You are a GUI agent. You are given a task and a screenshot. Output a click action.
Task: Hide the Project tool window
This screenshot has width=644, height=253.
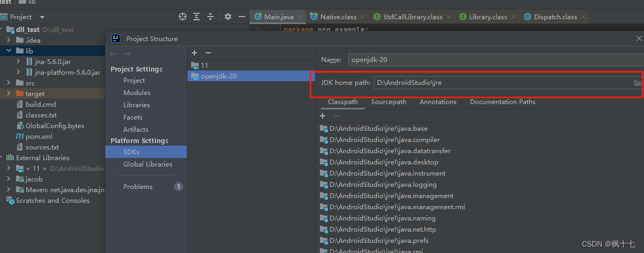coord(242,17)
